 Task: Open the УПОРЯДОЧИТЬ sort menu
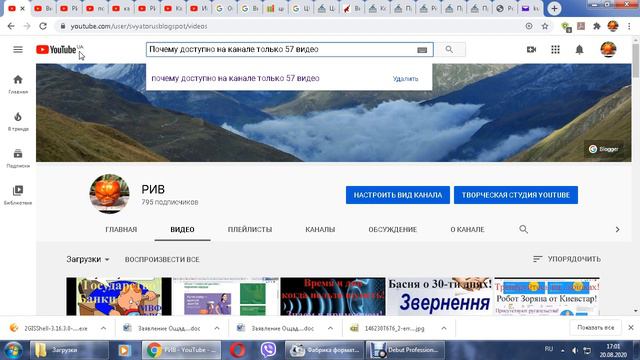(567, 259)
